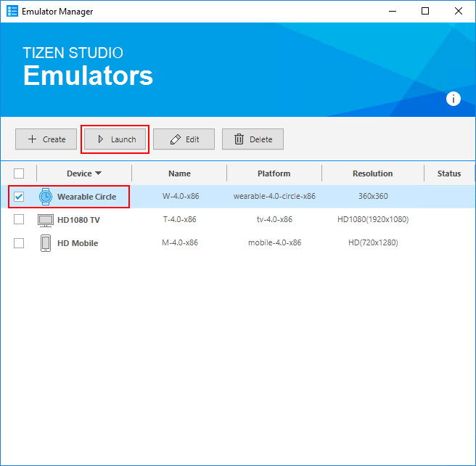
Task: Launch the selected emulator
Action: click(115, 139)
